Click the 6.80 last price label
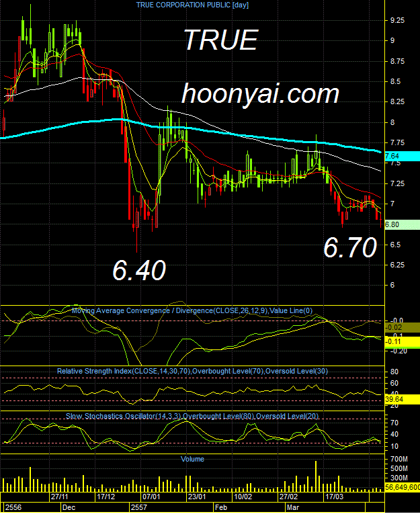 coord(402,224)
